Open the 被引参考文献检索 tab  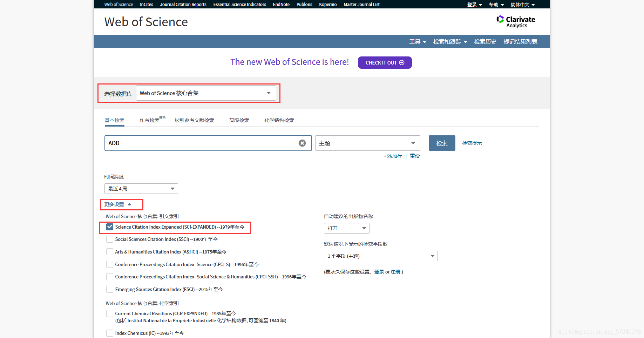tap(194, 120)
